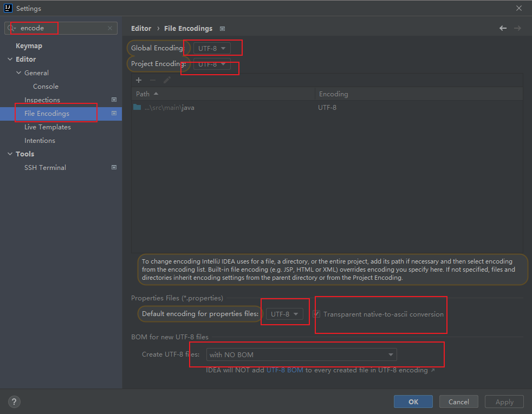
Task: Collapse the General tree node
Action: point(18,73)
